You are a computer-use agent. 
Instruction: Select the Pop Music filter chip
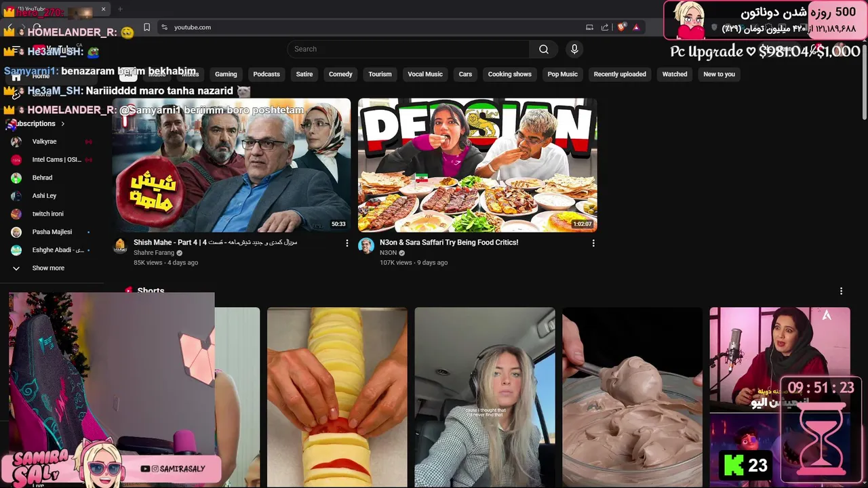click(563, 74)
